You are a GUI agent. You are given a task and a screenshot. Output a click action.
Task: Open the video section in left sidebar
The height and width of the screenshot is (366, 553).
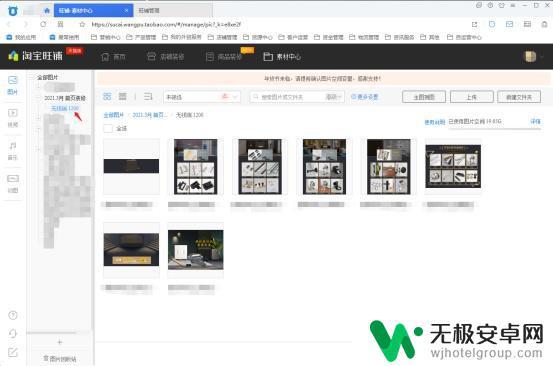pyautogui.click(x=13, y=118)
